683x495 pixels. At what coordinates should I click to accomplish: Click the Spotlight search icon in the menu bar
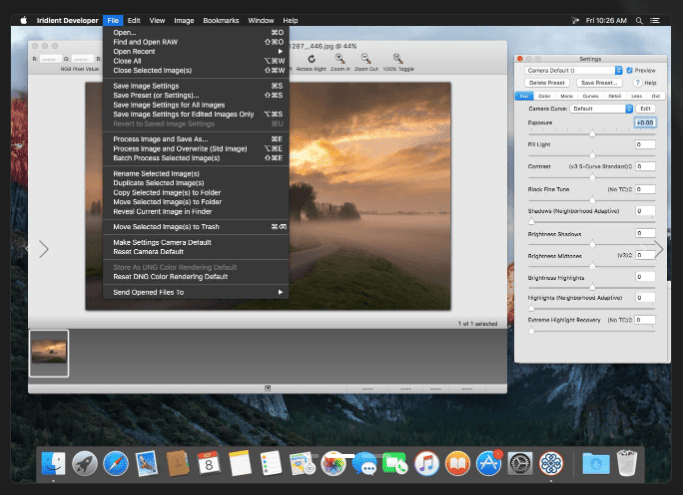pyautogui.click(x=639, y=20)
